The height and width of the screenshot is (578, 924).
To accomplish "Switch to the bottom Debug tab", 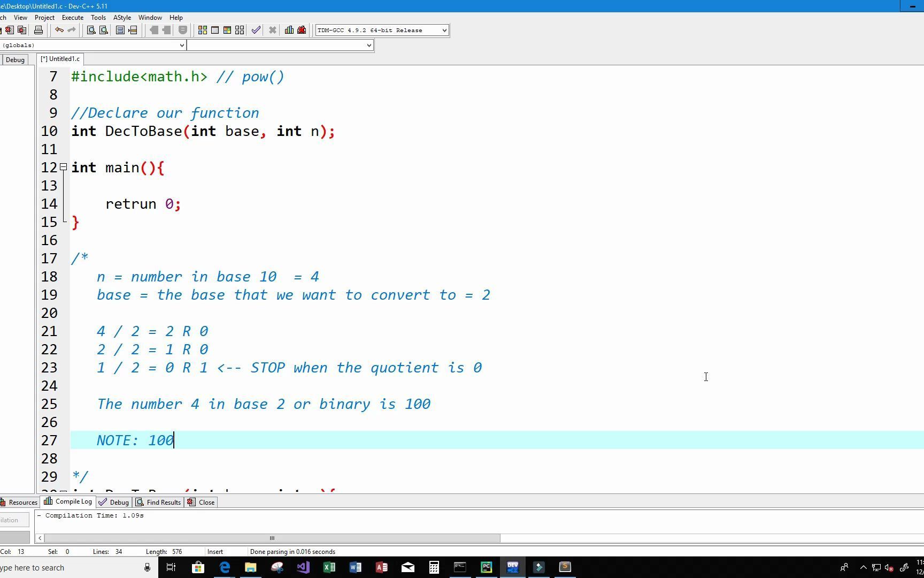I will 114,503.
